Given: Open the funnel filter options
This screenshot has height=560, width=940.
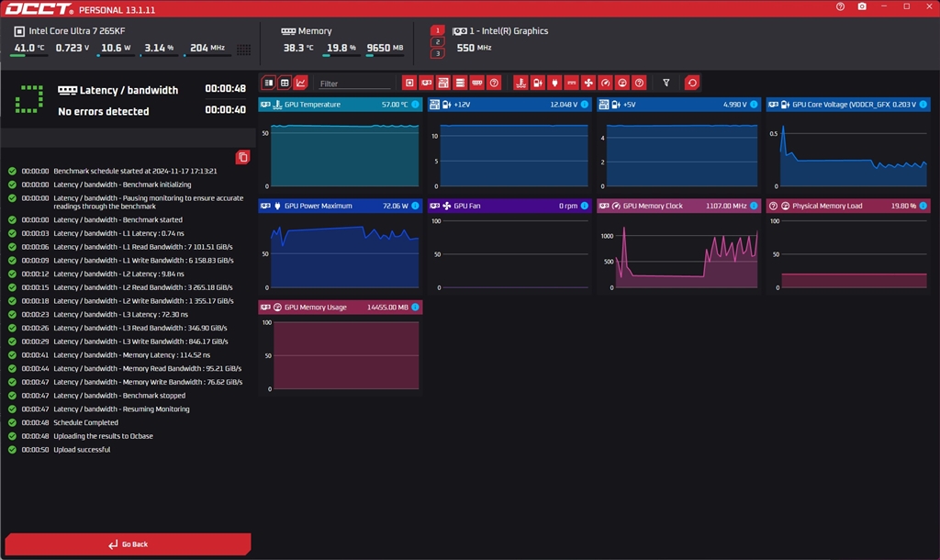Looking at the screenshot, I should click(666, 83).
